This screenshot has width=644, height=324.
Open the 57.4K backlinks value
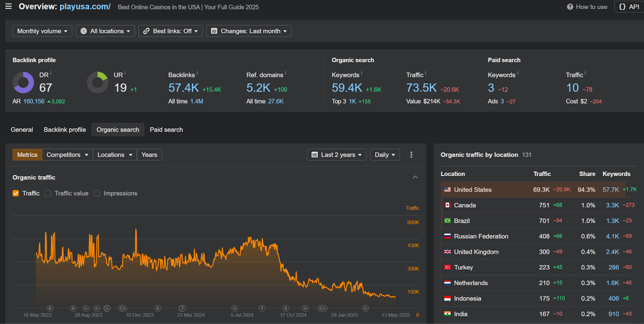pos(184,88)
